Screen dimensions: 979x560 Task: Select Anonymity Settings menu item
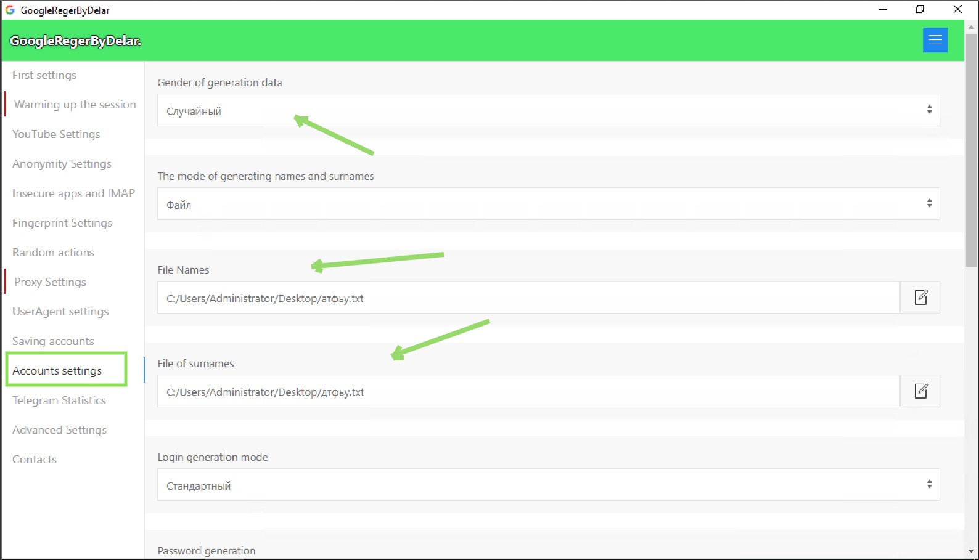pos(62,164)
